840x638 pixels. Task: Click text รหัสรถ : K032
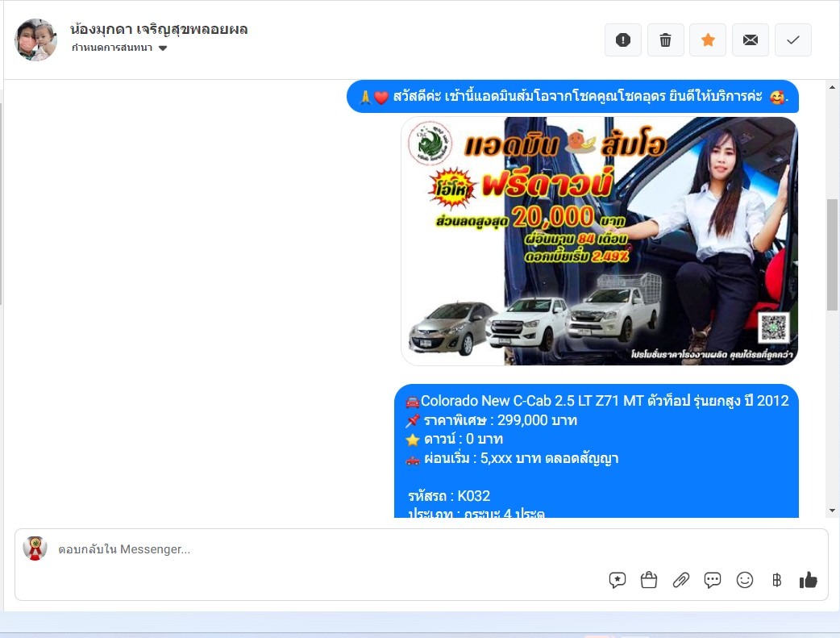(x=449, y=496)
